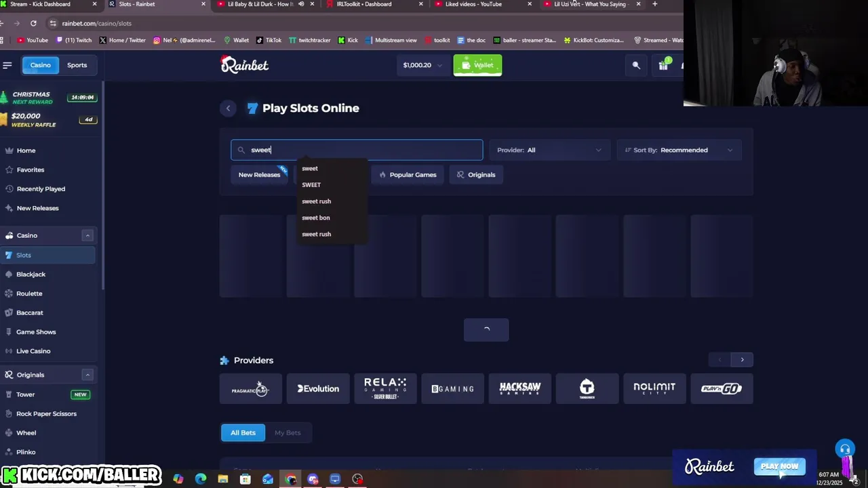868x488 pixels.
Task: Open OBS Studio from the taskbar
Action: (357, 479)
